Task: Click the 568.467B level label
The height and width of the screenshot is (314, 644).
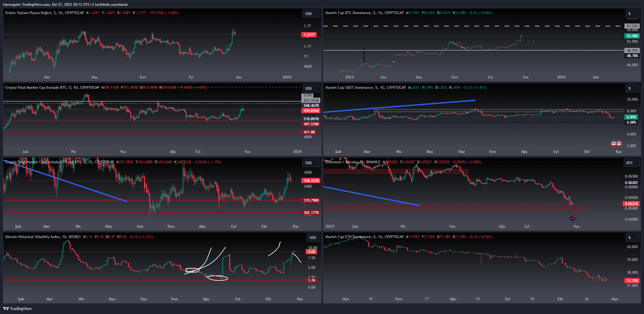Action: [x=312, y=106]
